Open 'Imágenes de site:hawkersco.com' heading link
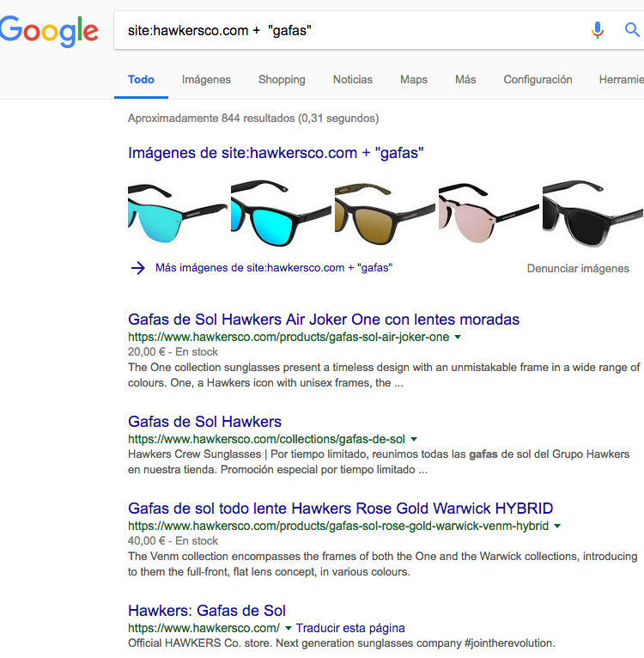Screen dimensions: 644x658 click(276, 153)
